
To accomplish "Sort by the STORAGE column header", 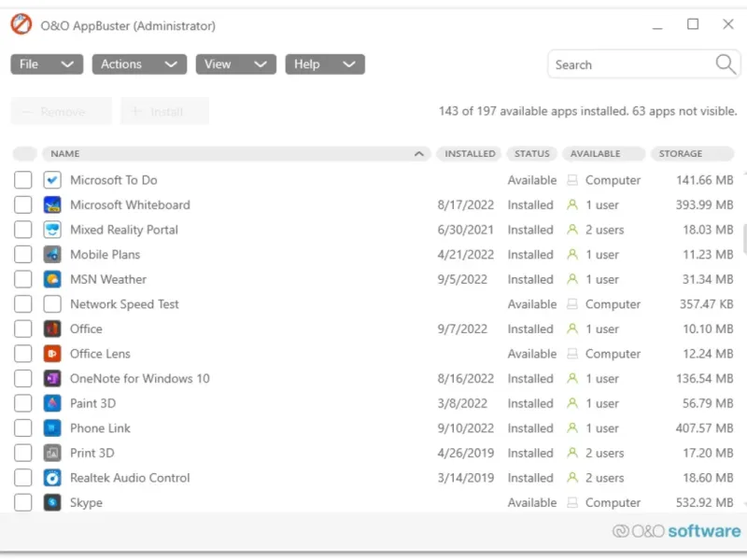I will (692, 154).
